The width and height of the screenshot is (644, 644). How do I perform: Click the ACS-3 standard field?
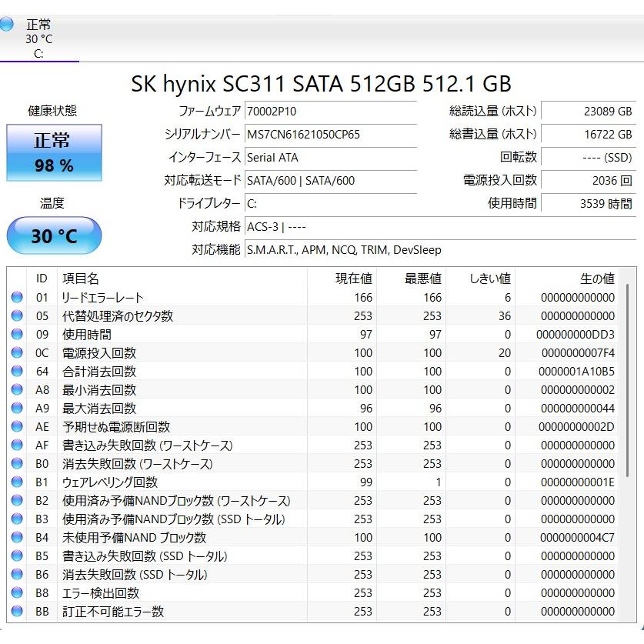pyautogui.click(x=440, y=227)
